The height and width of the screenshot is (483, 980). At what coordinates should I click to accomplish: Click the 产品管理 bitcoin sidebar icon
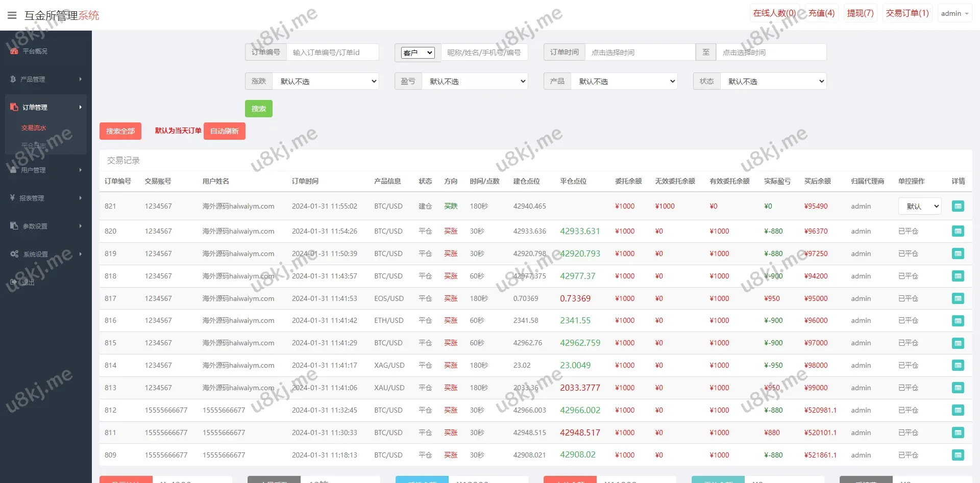[x=13, y=79]
